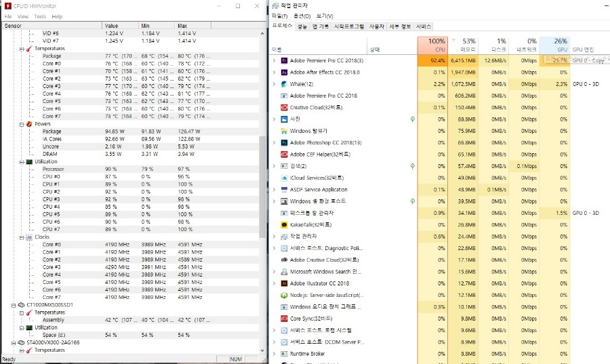Click the Sensor column header in HWMonitor

[52, 26]
